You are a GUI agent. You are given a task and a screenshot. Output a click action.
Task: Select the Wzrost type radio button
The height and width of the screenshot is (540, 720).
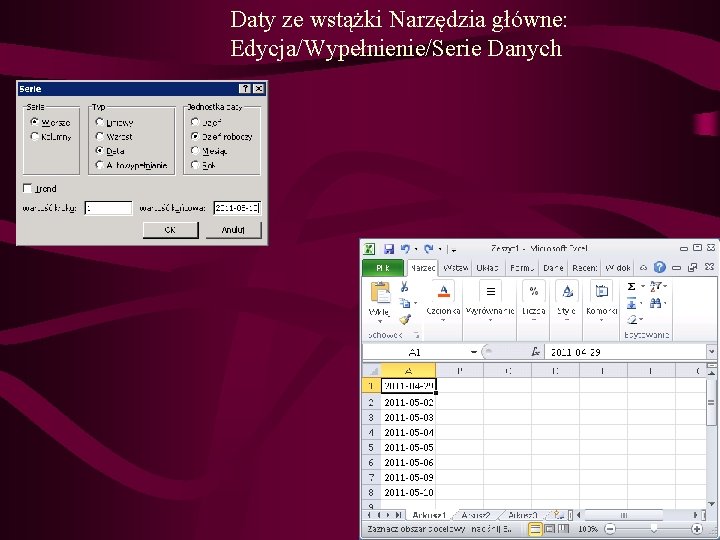tap(100, 136)
